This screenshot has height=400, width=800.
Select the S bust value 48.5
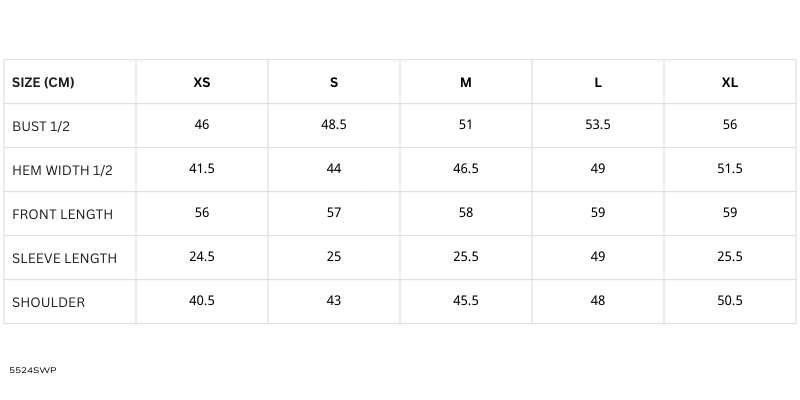point(334,125)
